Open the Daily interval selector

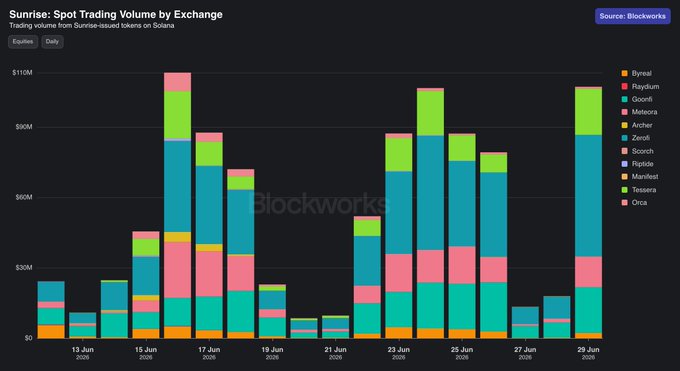point(52,42)
